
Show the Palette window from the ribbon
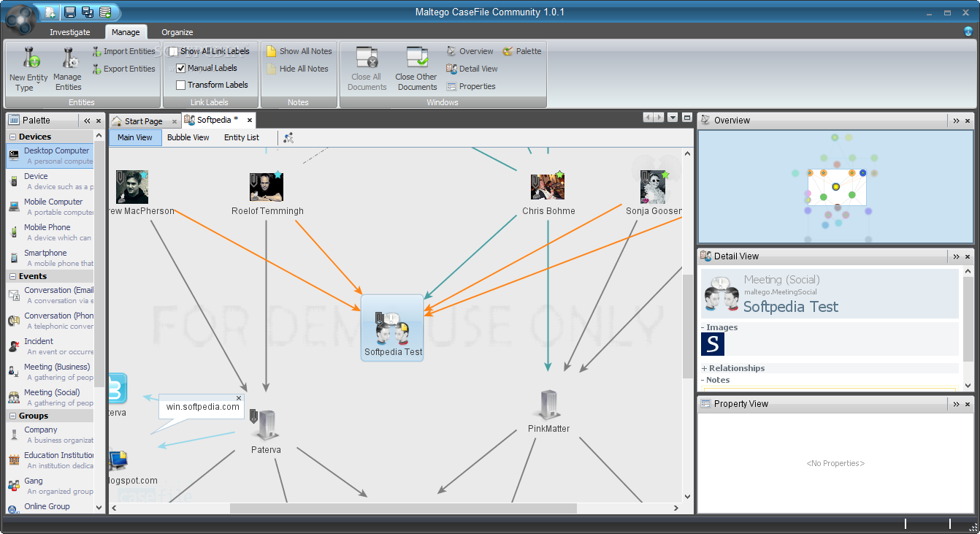point(521,51)
